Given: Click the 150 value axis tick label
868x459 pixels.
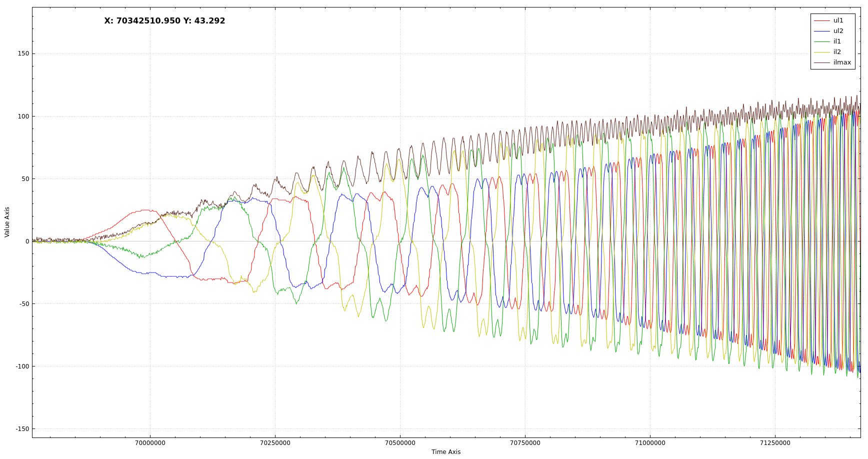Looking at the screenshot, I should pyautogui.click(x=23, y=54).
